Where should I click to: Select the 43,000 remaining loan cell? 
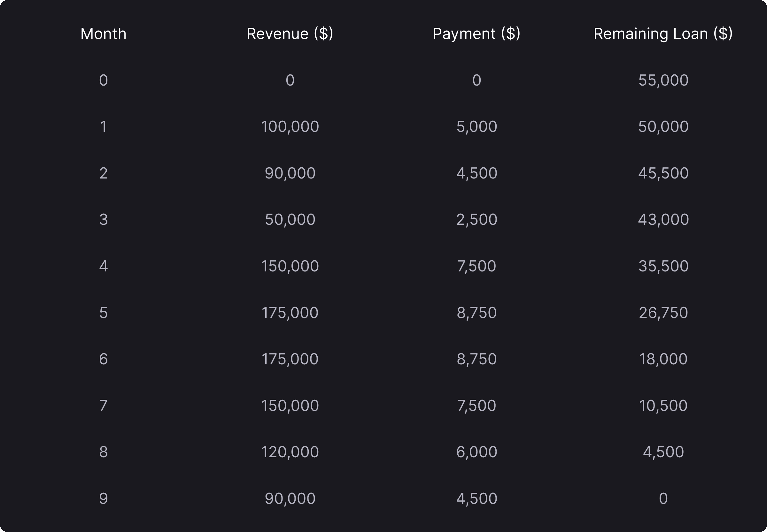coord(663,220)
